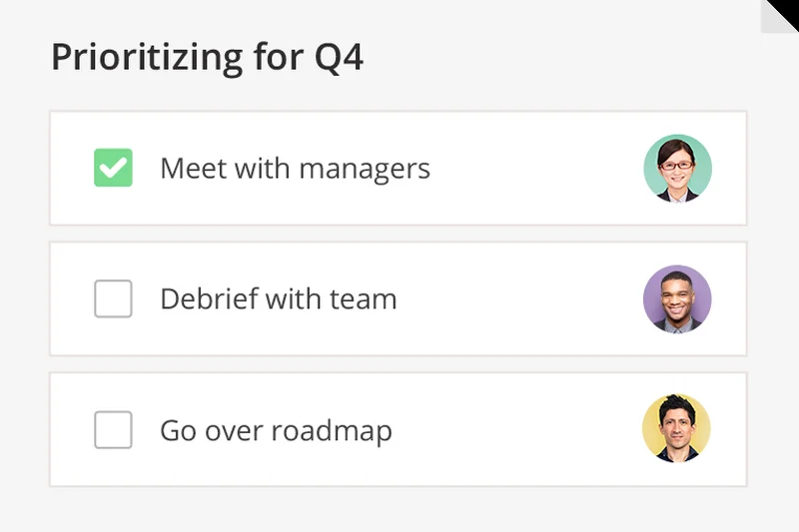Click the folded page corner icon
The width and height of the screenshot is (799, 532).
click(x=780, y=16)
